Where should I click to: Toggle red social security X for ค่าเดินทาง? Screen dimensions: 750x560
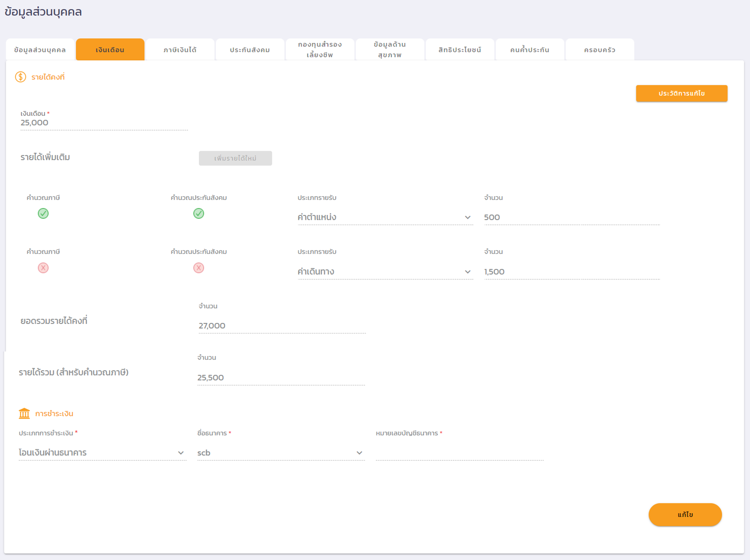[199, 268]
